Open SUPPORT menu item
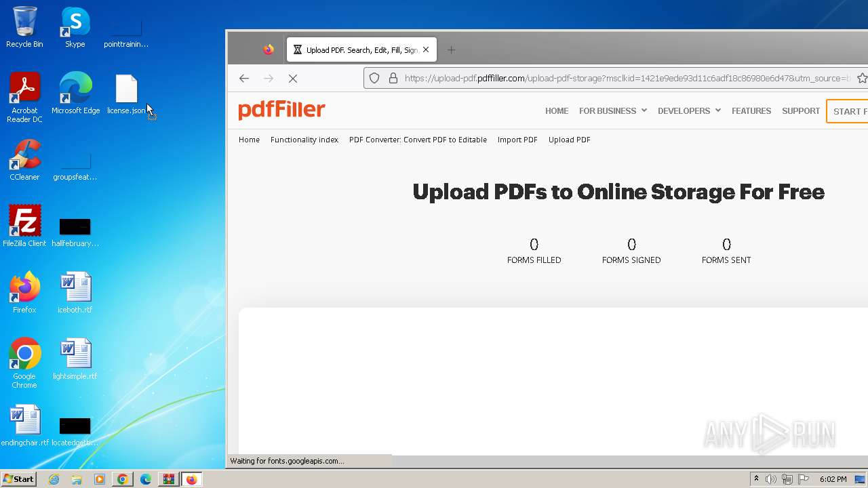Screen dimensions: 868x488 pyautogui.click(x=801, y=111)
